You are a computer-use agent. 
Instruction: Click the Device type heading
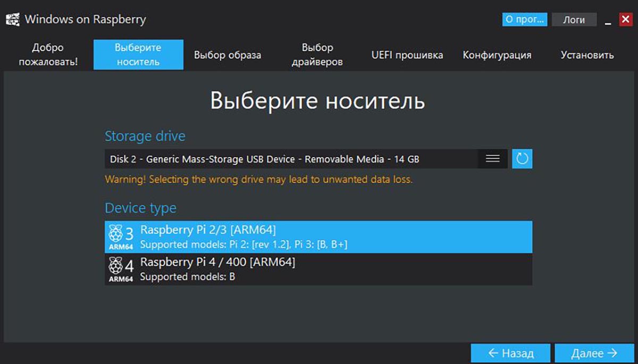(140, 208)
